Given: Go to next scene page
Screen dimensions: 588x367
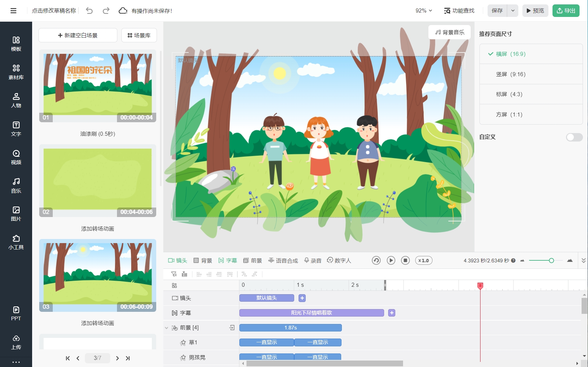Looking at the screenshot, I should coord(117,358).
